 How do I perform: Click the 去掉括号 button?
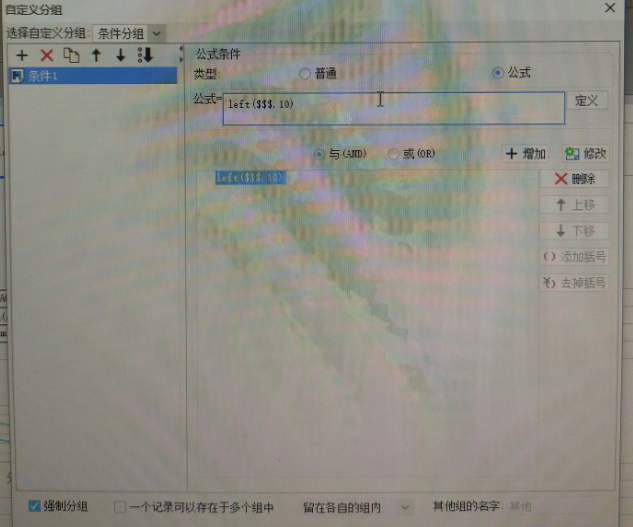point(574,283)
